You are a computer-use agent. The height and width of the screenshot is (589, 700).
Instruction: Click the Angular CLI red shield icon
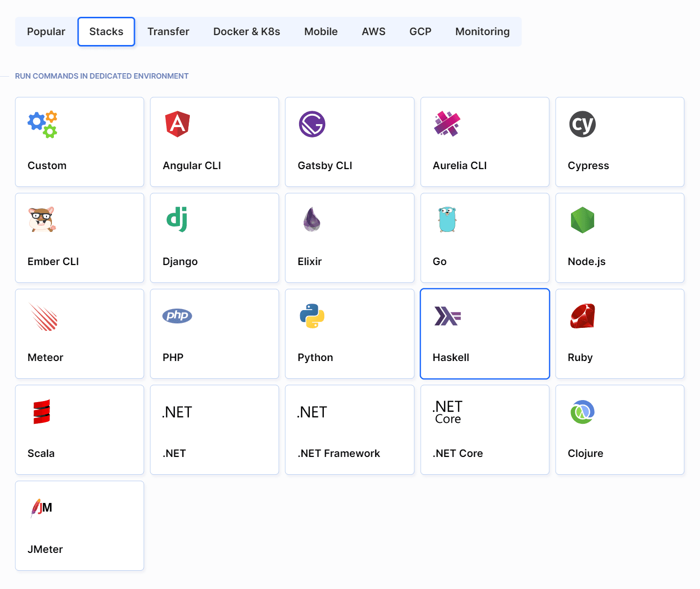[177, 124]
